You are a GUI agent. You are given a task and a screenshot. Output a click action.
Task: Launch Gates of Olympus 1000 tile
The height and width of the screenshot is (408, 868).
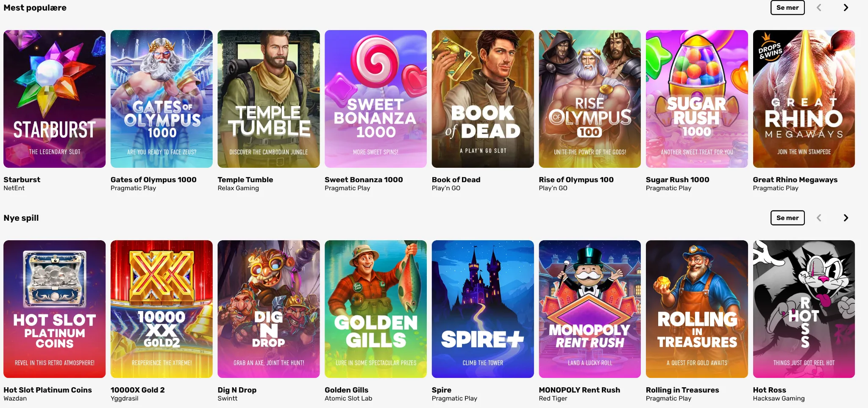point(161,99)
